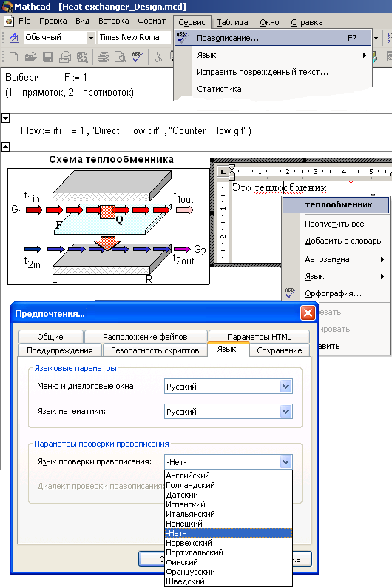Viewport: 392px width, 588px height.
Task: Select Испанский from the list
Action: pos(229,504)
